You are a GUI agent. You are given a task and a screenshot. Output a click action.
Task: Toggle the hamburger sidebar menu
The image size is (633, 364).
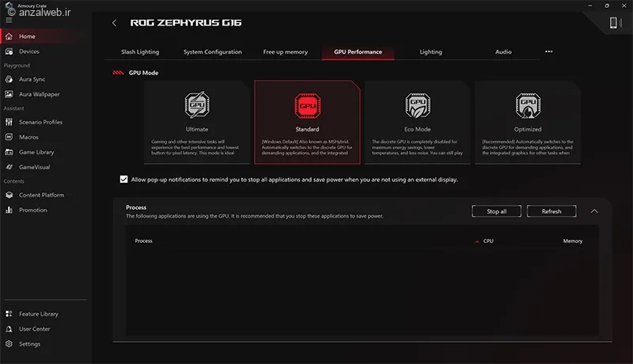pos(9,20)
